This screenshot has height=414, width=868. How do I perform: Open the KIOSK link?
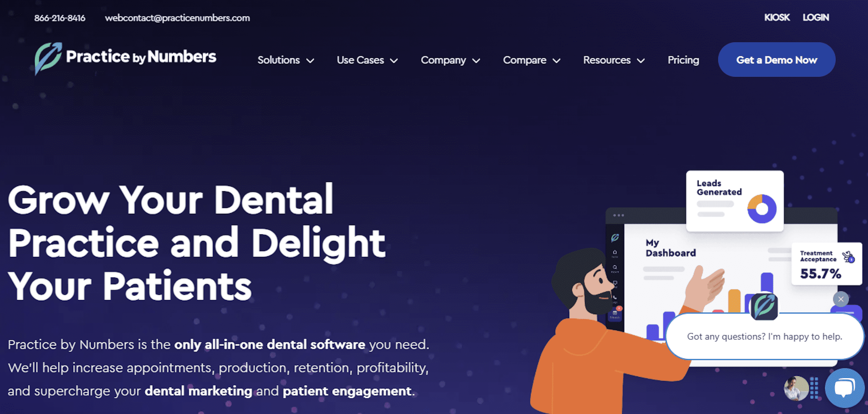tap(777, 18)
